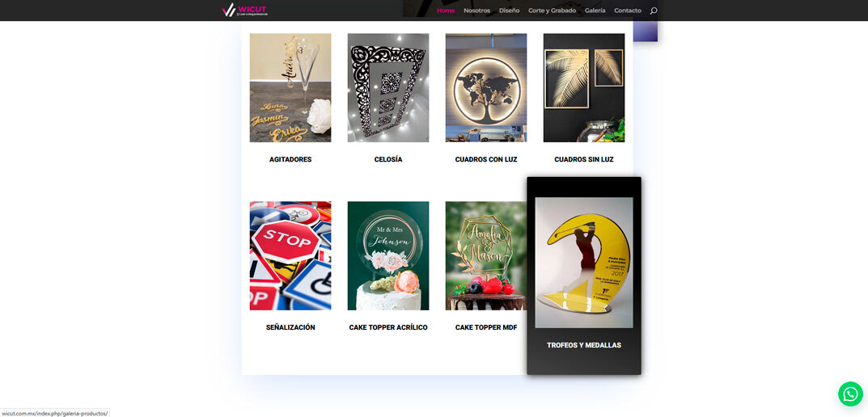868x417 pixels.
Task: Open the Diseño menu item
Action: point(510,11)
